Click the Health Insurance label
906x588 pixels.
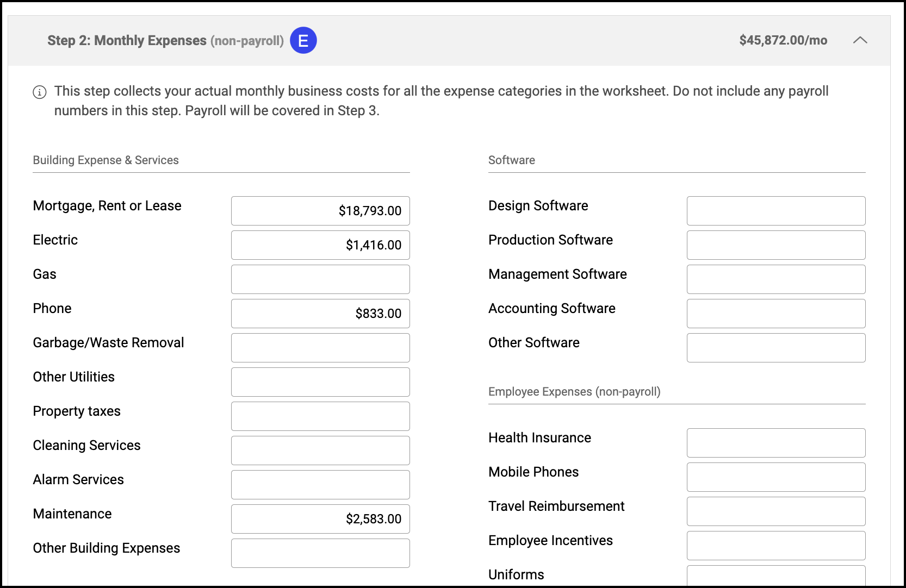click(539, 438)
